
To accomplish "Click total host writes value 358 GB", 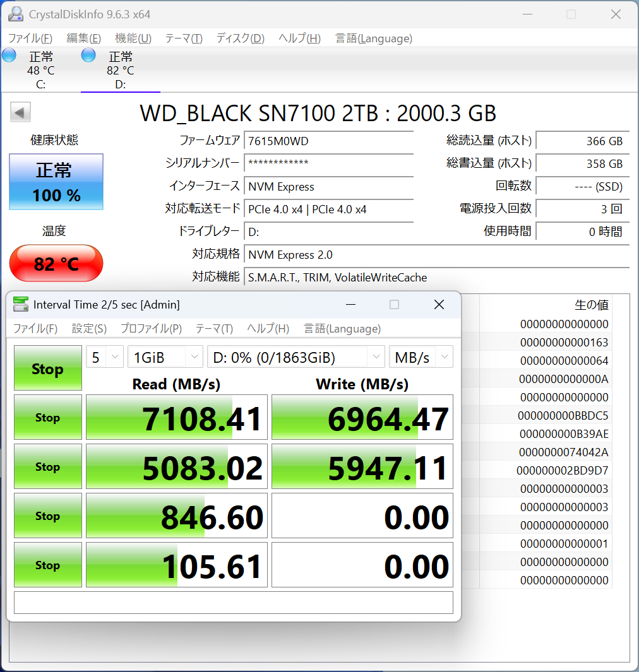I will click(583, 163).
